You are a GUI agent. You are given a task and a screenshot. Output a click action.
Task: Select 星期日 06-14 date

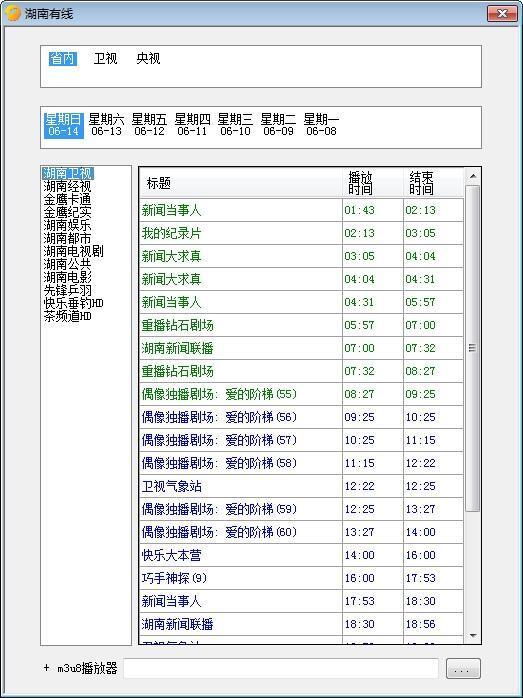tap(64, 125)
